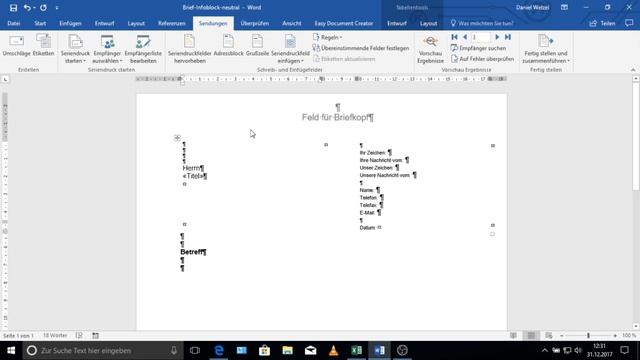Switch to Drucklayout view
640x360 pixels.
pyautogui.click(x=531, y=336)
